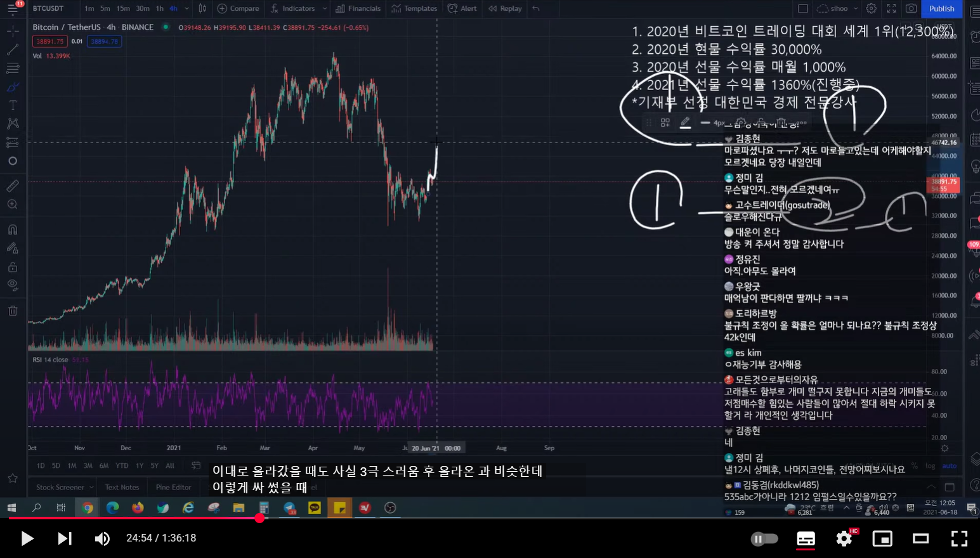Viewport: 980px width, 558px height.
Task: Toggle magnet mode for drawings
Action: pos(13,230)
